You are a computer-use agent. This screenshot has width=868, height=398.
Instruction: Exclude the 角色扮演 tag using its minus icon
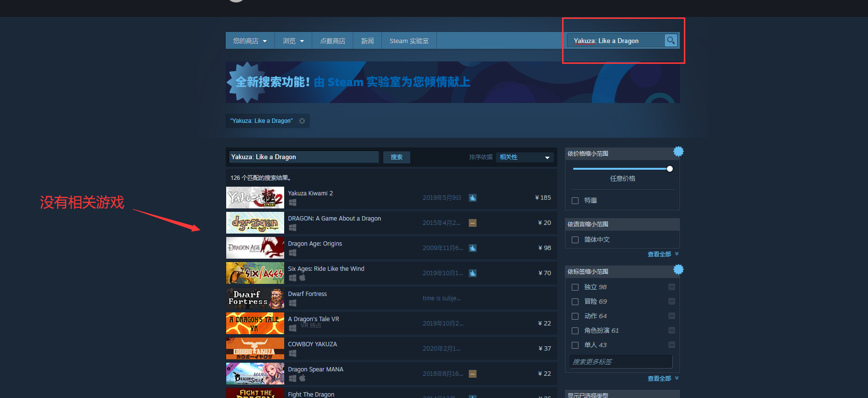(x=672, y=330)
